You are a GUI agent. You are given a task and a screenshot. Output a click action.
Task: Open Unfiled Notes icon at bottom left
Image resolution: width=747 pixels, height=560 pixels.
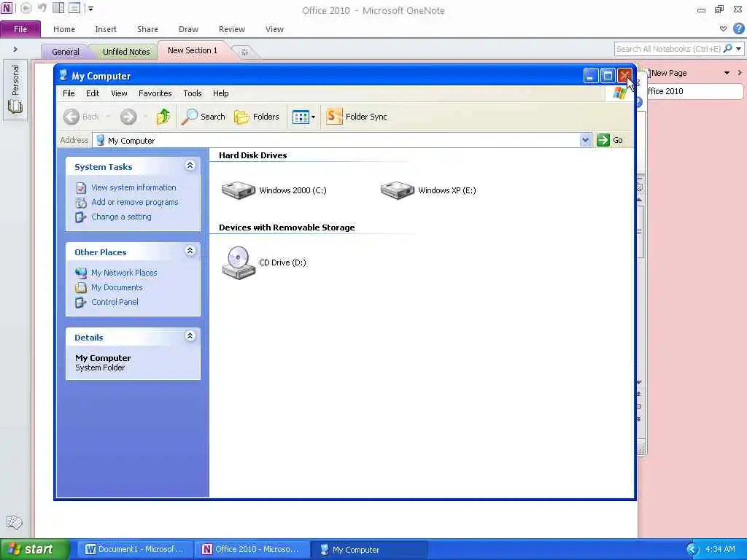(15, 522)
